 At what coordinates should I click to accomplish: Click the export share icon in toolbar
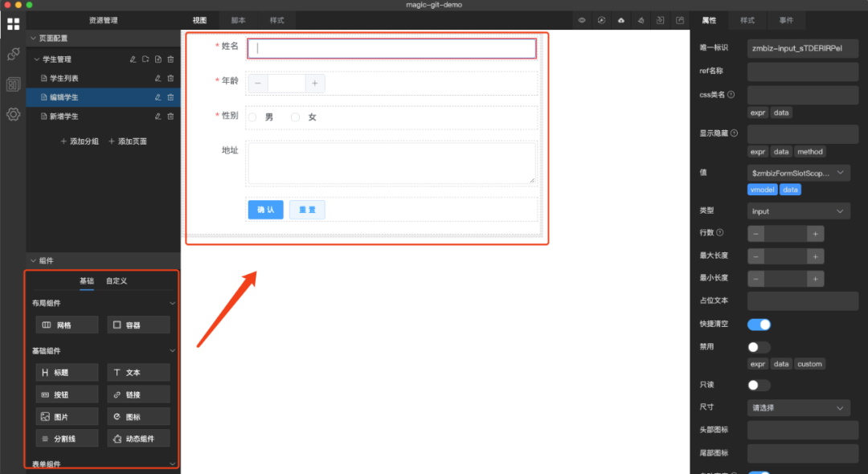click(680, 20)
